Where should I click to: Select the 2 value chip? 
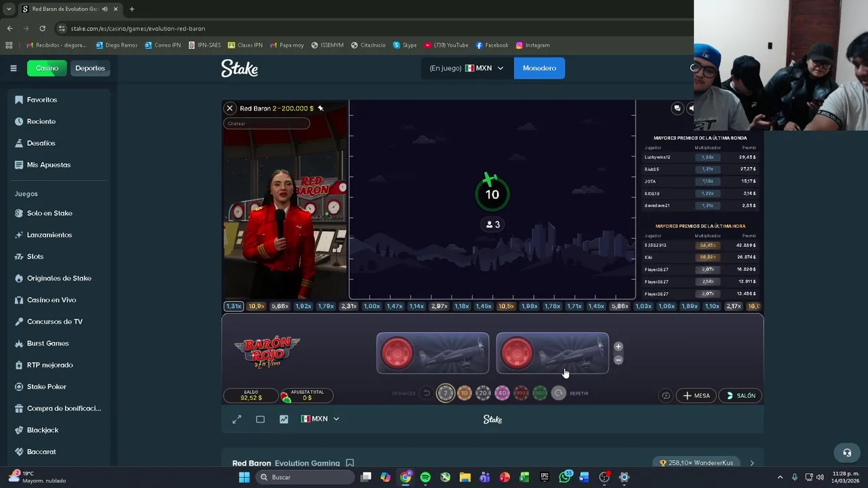pyautogui.click(x=446, y=393)
